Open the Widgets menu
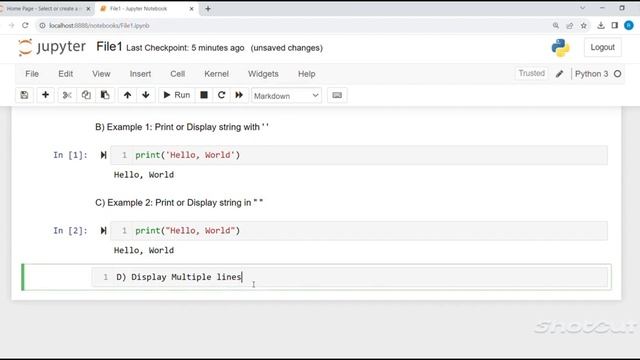Image resolution: width=640 pixels, height=360 pixels. point(263,74)
